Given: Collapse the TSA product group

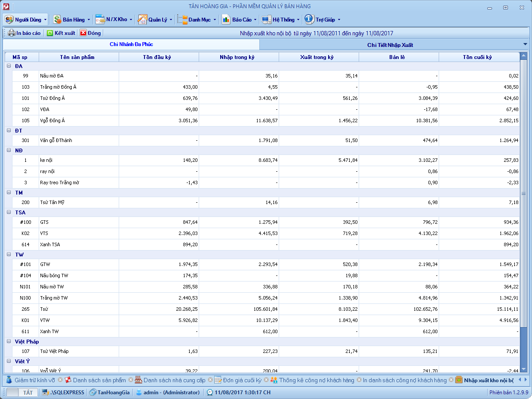Looking at the screenshot, I should tap(9, 212).
